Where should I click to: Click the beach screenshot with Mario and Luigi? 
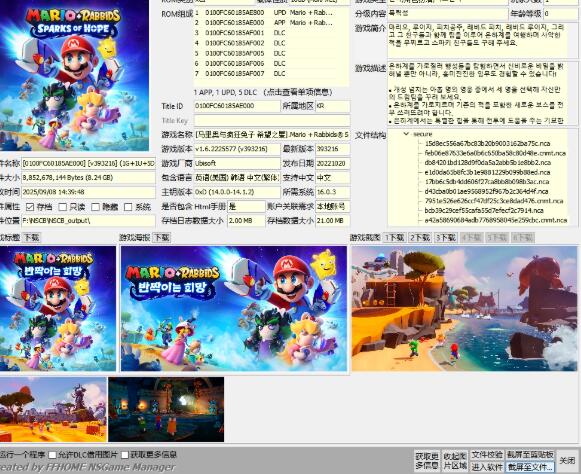pos(464,308)
